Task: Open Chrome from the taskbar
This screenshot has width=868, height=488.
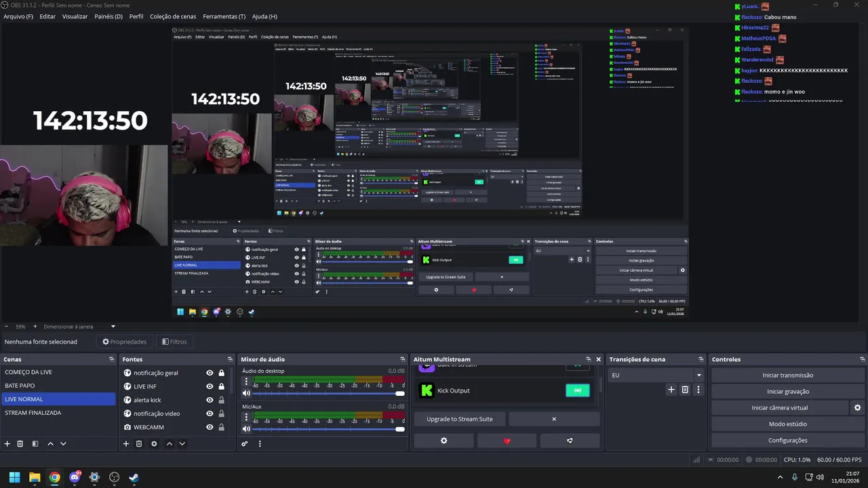Action: coord(54,477)
